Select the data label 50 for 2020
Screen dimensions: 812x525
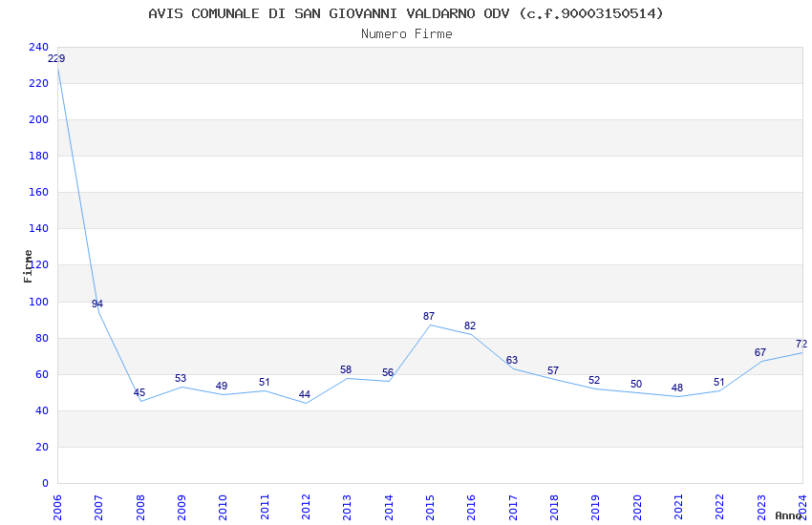636,385
